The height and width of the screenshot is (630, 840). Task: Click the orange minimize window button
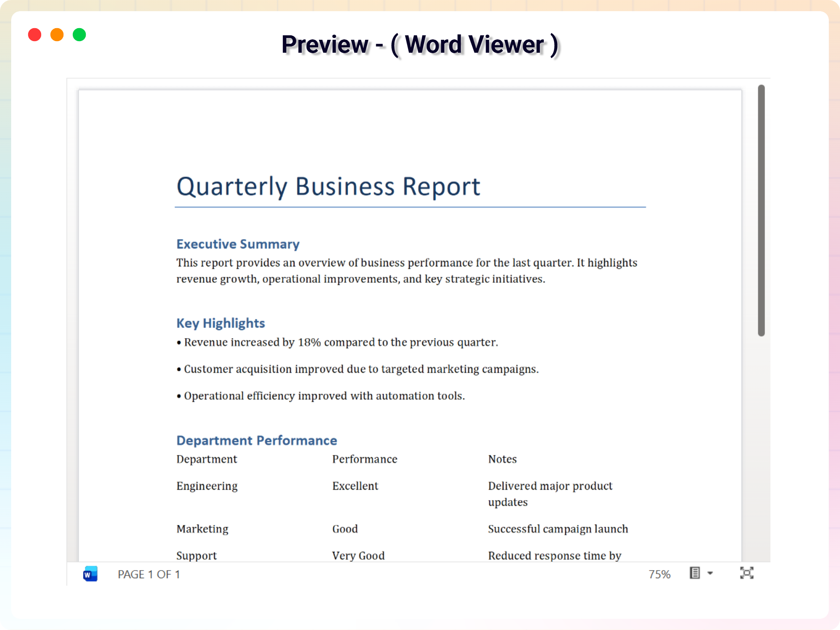[x=57, y=35]
